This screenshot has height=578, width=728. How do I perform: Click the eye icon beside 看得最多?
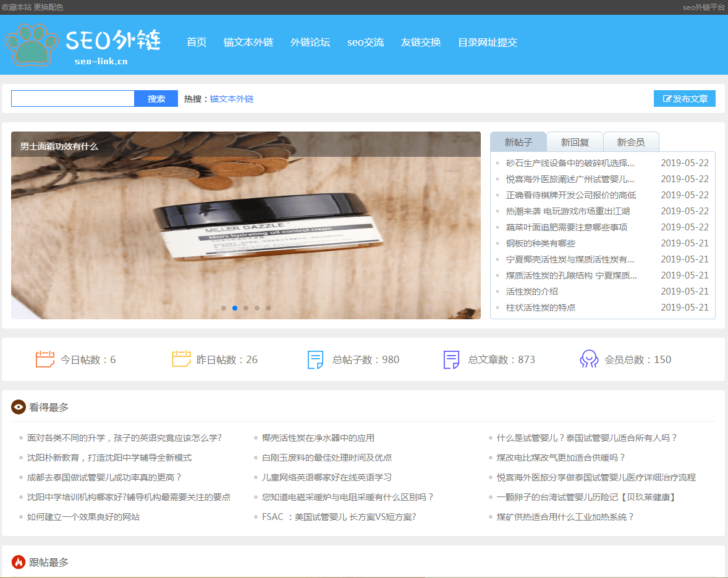pyautogui.click(x=19, y=407)
